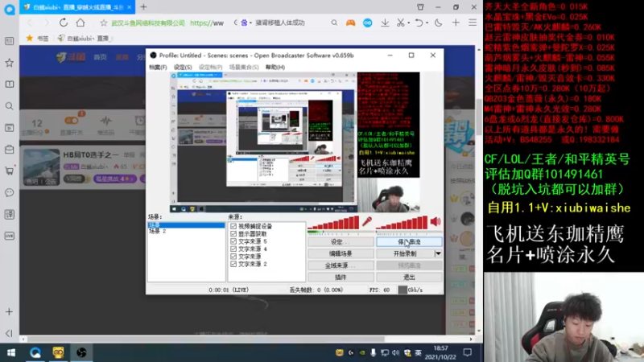Open the blue infinity extension icon
Image resolution: width=644 pixels, height=362 pixels.
pos(368,23)
